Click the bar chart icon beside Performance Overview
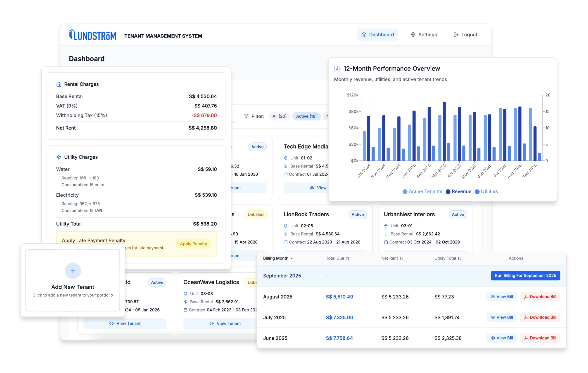The width and height of the screenshot is (588, 373). pyautogui.click(x=337, y=68)
